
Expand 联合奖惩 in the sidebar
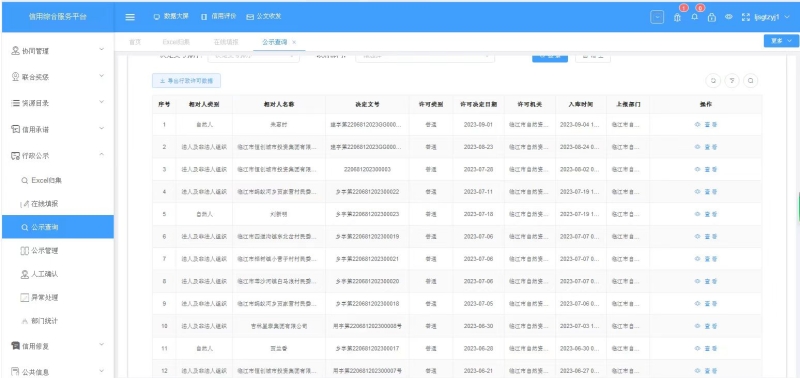point(58,77)
